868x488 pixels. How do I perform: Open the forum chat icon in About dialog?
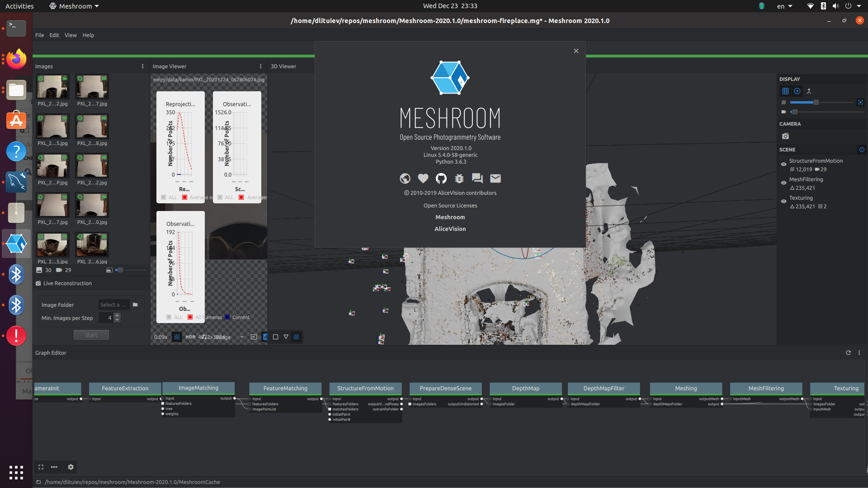coord(477,178)
